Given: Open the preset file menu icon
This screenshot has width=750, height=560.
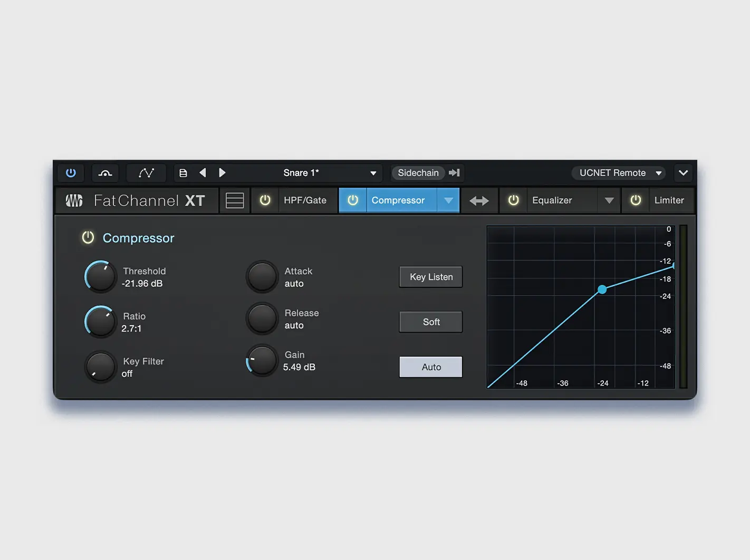Looking at the screenshot, I should 183,172.
